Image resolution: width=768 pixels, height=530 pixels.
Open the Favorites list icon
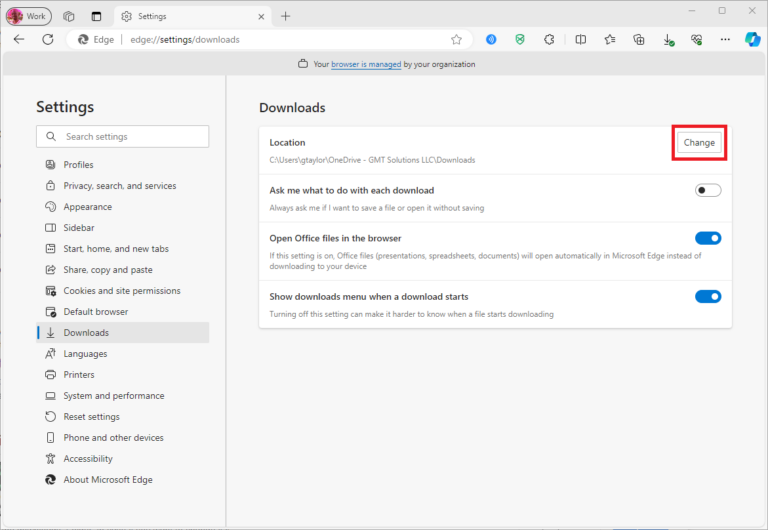[610, 40]
